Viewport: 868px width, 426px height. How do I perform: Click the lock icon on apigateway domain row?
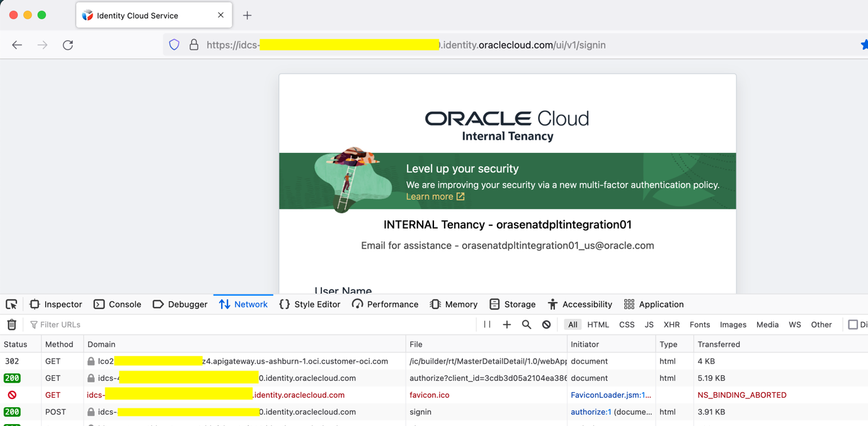click(91, 361)
